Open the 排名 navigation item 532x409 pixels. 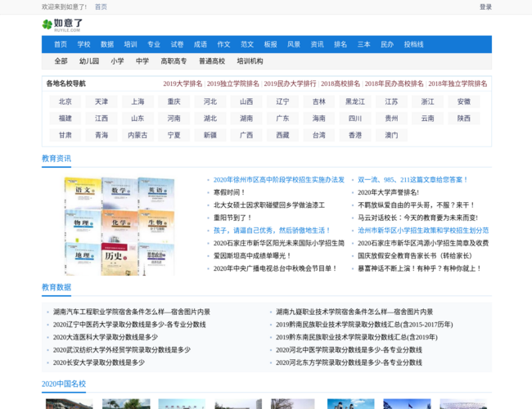coord(340,44)
